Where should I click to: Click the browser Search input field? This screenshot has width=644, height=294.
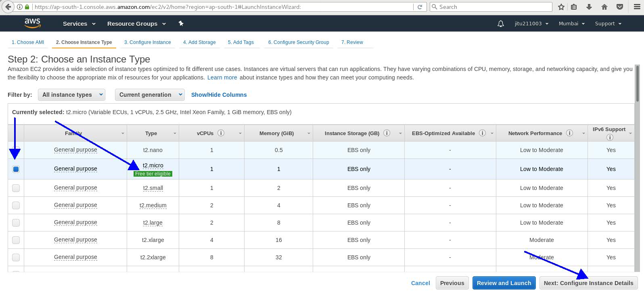tap(491, 7)
